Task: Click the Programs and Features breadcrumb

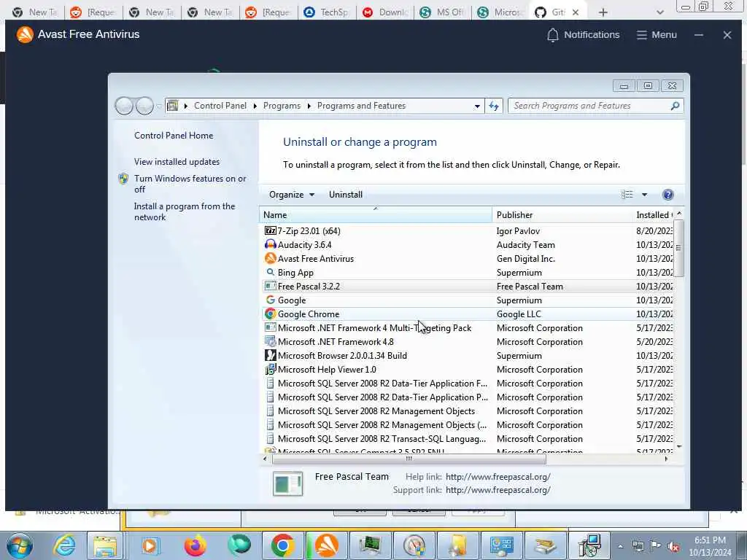Action: click(361, 106)
